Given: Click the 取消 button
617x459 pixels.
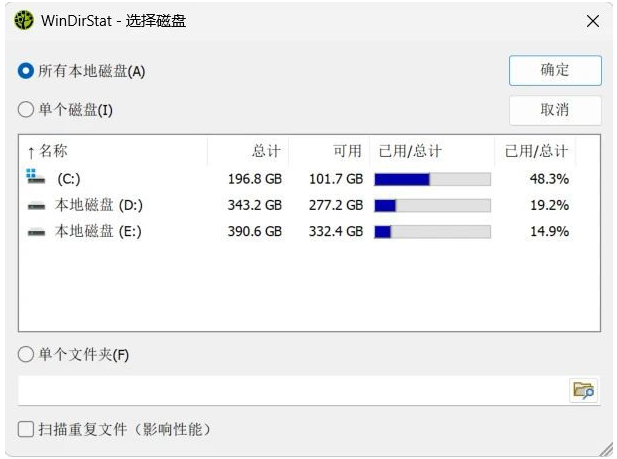Looking at the screenshot, I should tap(555, 109).
